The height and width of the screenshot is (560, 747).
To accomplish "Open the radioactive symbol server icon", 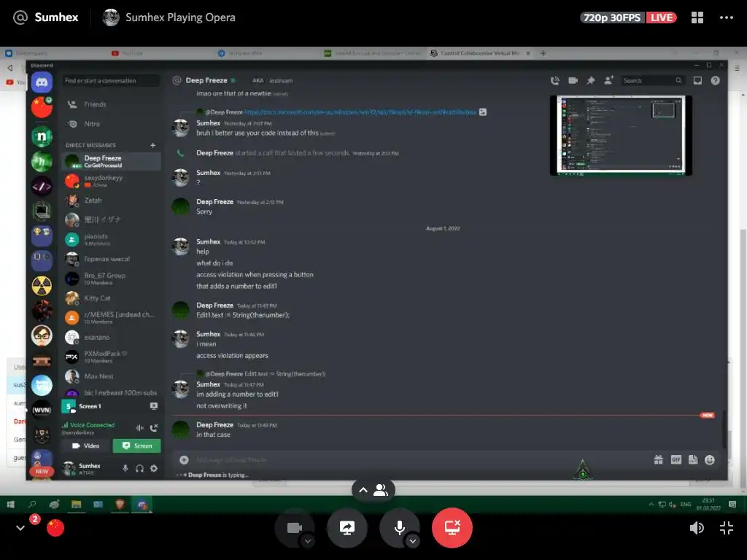I will (42, 286).
